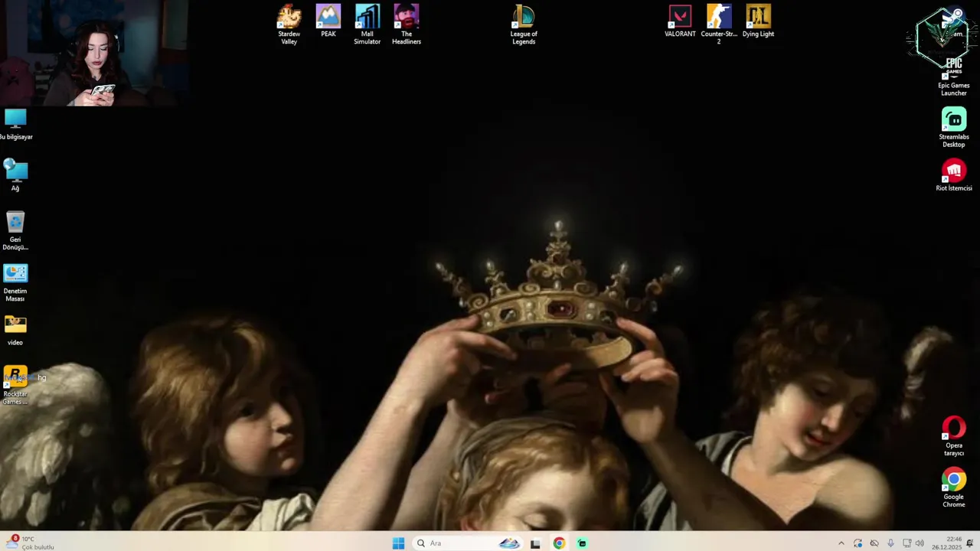Open the Ağ network icon
Screen dimensions: 980x551
tap(15, 175)
